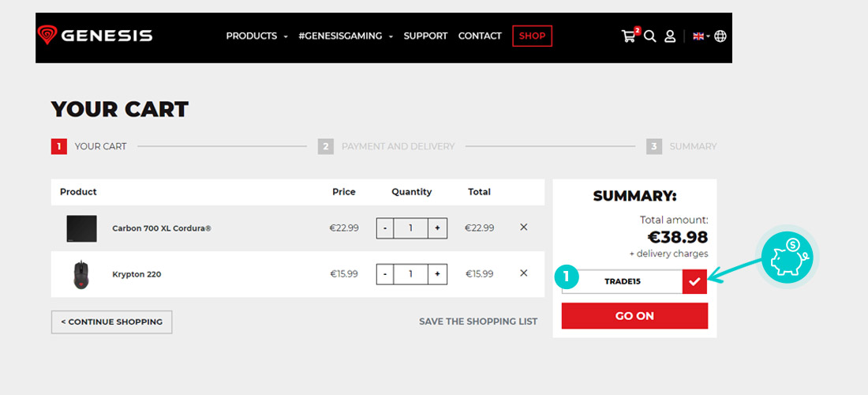This screenshot has width=868, height=395.
Task: Click the Continue Shopping button
Action: [x=112, y=322]
